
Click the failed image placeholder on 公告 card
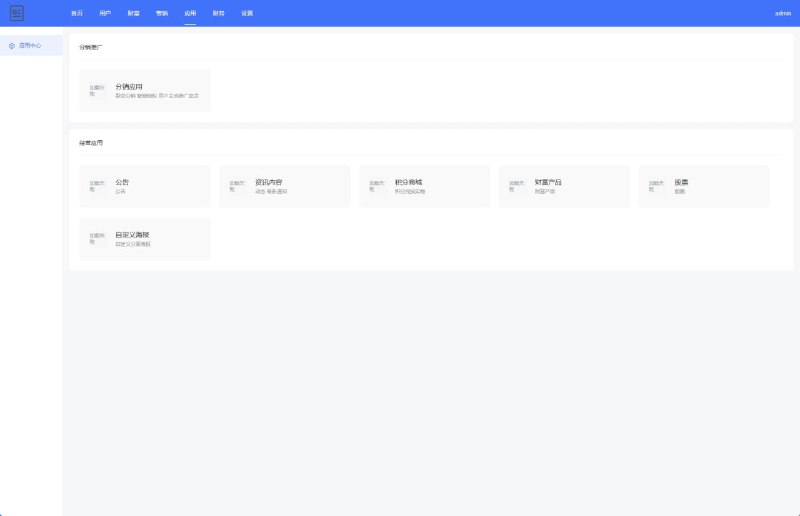(x=96, y=186)
